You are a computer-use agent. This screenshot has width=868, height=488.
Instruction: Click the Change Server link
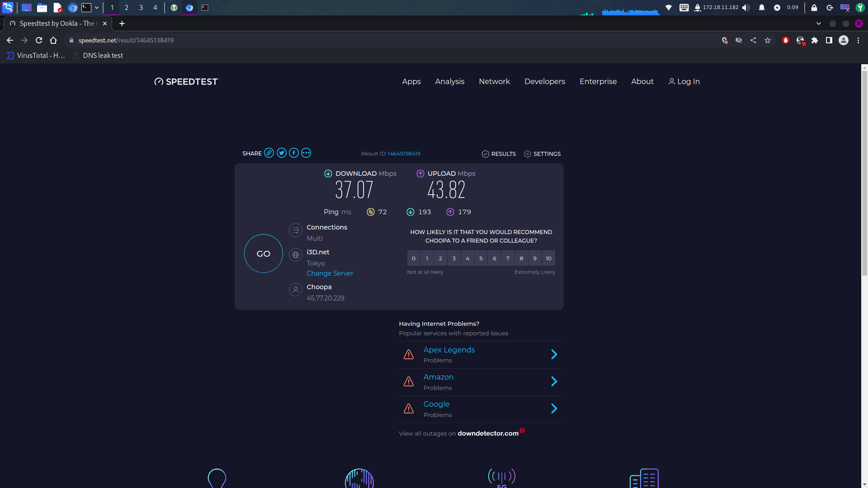pyautogui.click(x=330, y=273)
